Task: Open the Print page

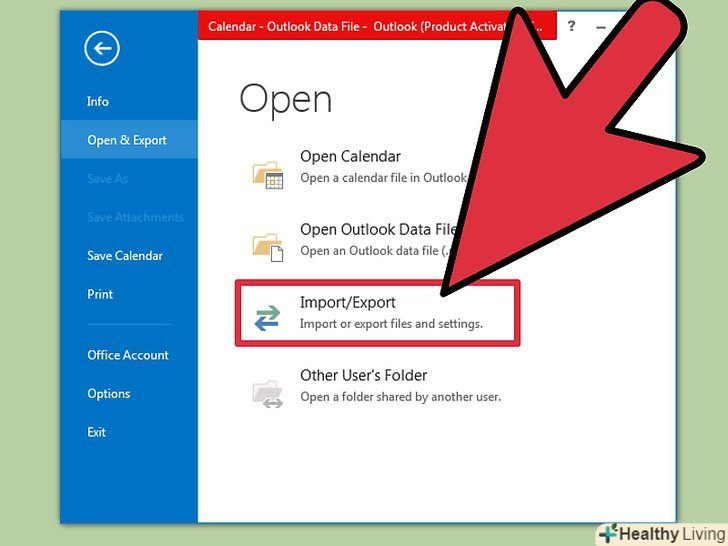Action: (100, 294)
